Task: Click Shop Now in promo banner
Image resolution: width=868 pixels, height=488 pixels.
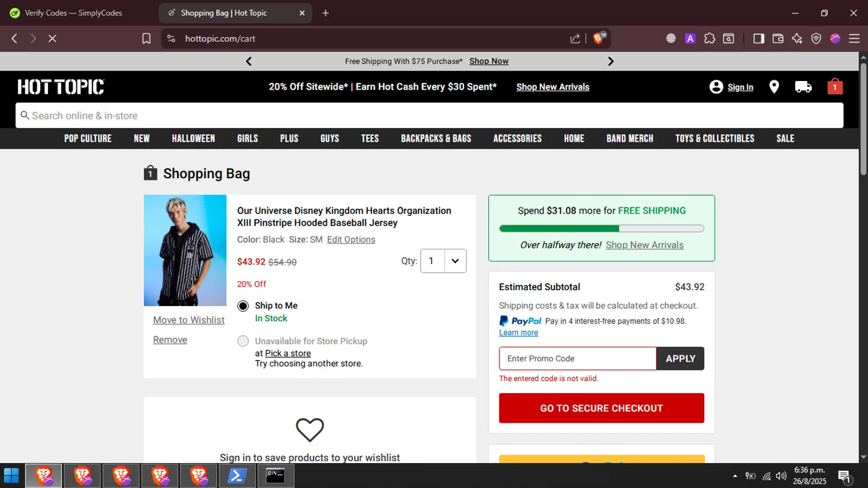Action: point(489,61)
